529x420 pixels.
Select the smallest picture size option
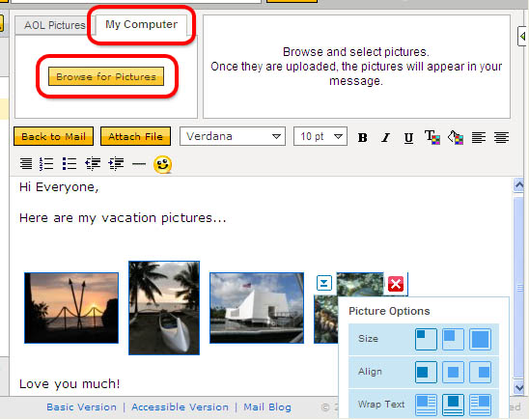[426, 339]
